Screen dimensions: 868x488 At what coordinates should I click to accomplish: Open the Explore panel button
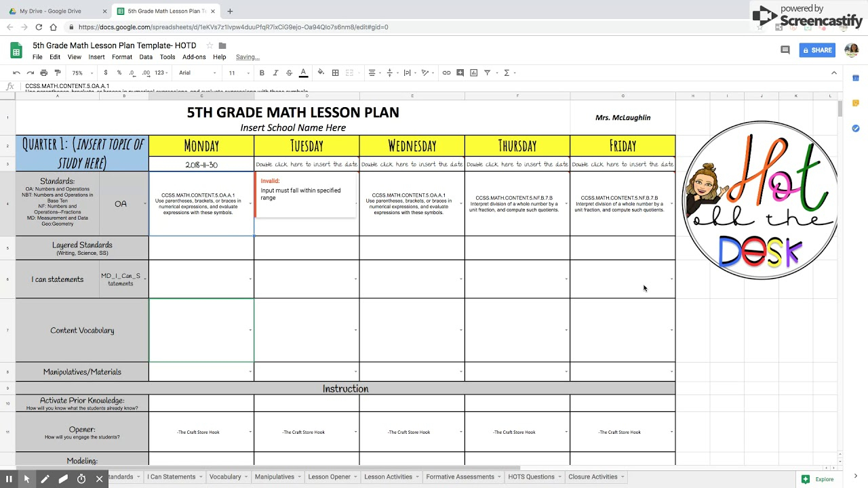[x=818, y=479]
